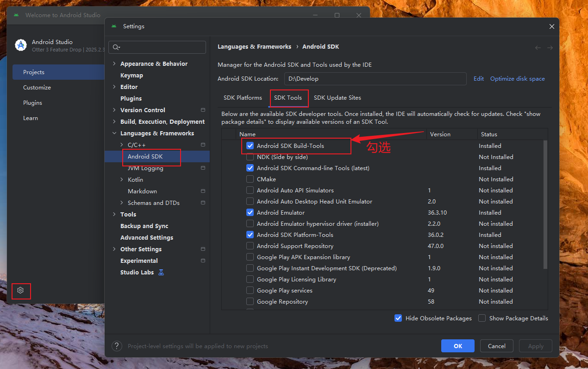This screenshot has height=369, width=588.
Task: Uncheck Android SDK Platform-Tools
Action: [x=250, y=235]
